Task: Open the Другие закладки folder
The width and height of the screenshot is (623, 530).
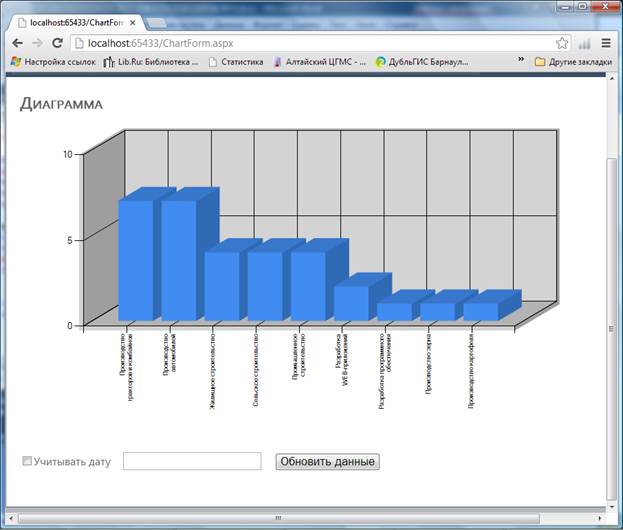Action: pyautogui.click(x=573, y=62)
